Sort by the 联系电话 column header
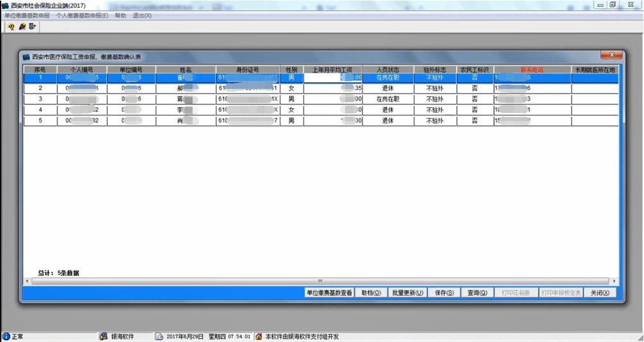This screenshot has height=342, width=644. coord(532,69)
